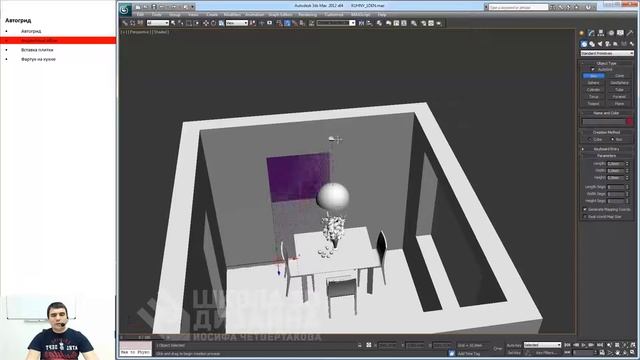Choose the Select and Scale tool

pyautogui.click(x=221, y=23)
